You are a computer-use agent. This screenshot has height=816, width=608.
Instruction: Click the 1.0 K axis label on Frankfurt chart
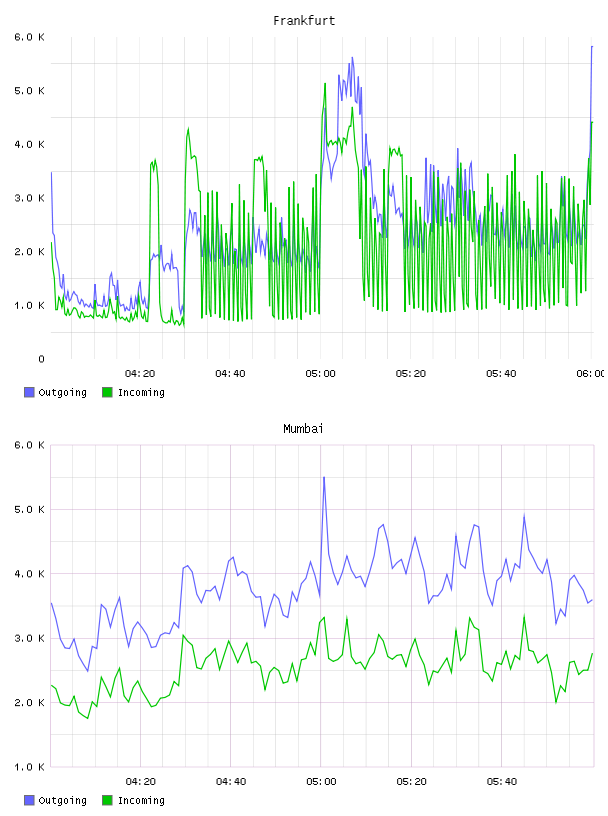[30, 305]
